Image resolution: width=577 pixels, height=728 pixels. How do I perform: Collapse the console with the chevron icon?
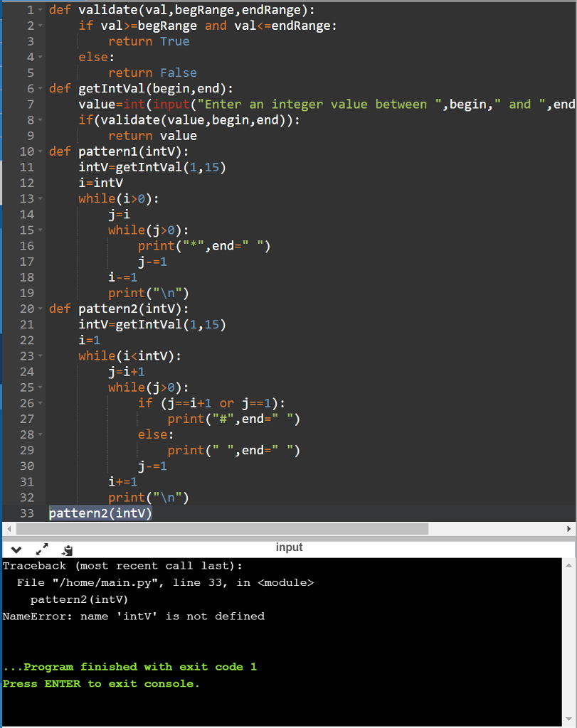[x=16, y=550]
